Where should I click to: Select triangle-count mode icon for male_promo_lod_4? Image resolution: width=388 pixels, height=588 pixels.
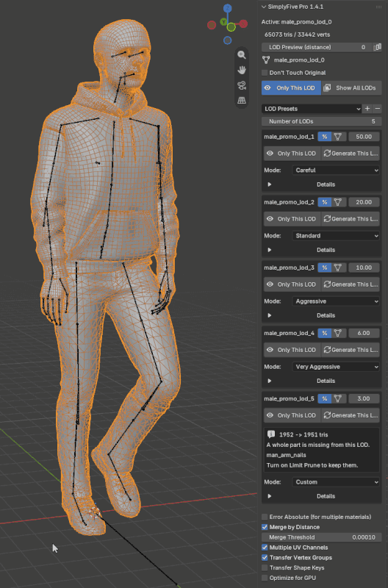click(338, 333)
